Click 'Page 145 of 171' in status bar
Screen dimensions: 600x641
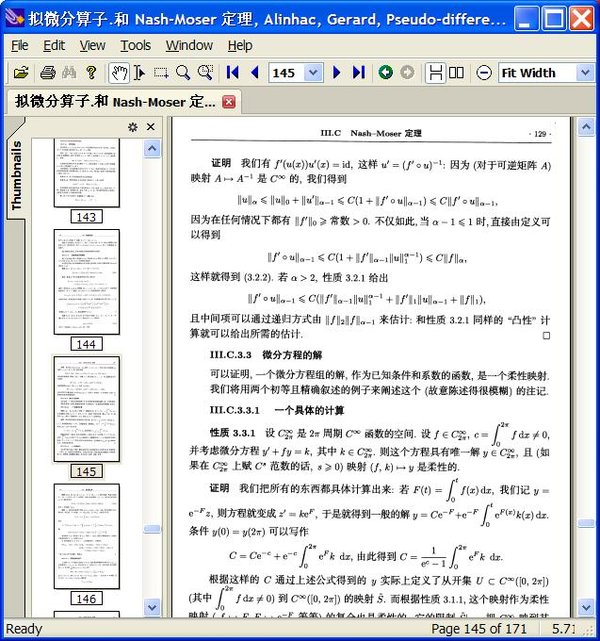[479, 628]
